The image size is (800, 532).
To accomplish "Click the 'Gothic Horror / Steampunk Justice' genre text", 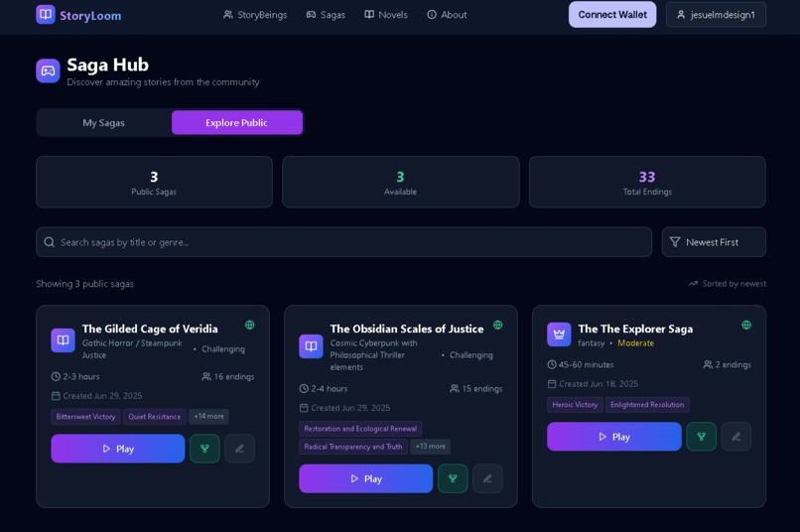I will point(132,349).
